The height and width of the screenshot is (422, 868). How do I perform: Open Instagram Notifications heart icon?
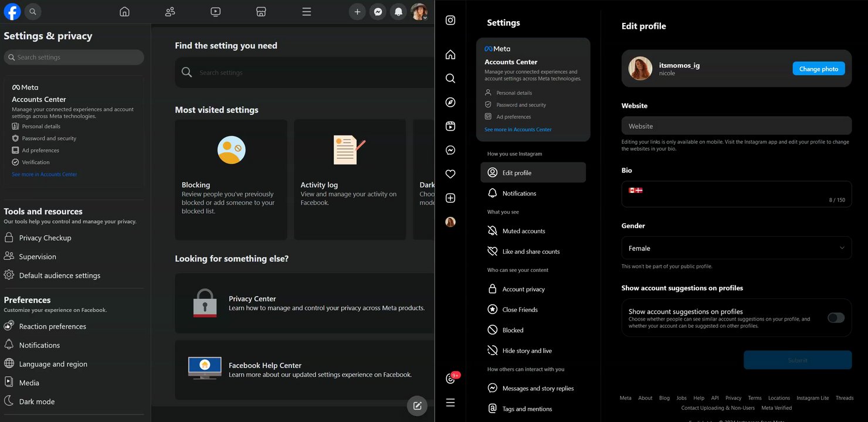pyautogui.click(x=450, y=174)
